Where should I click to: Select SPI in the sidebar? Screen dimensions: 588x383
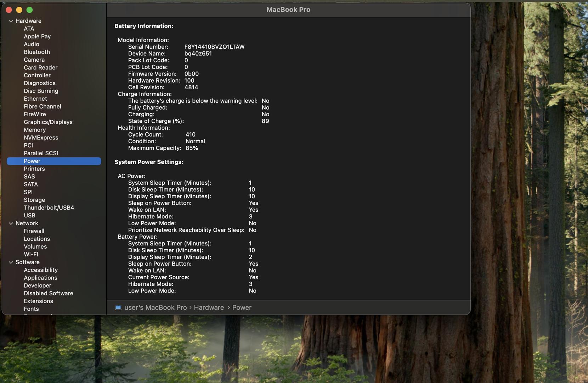coord(28,193)
